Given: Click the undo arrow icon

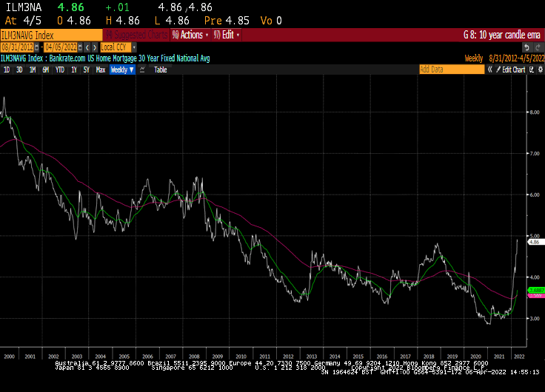Looking at the screenshot, I should point(527,47).
